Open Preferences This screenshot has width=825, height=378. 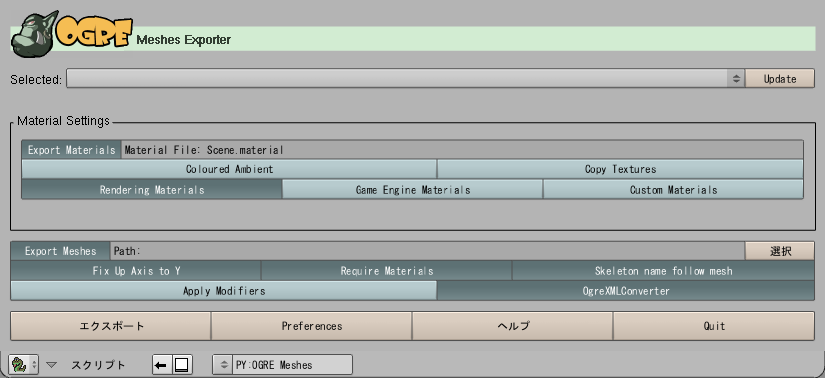click(311, 326)
